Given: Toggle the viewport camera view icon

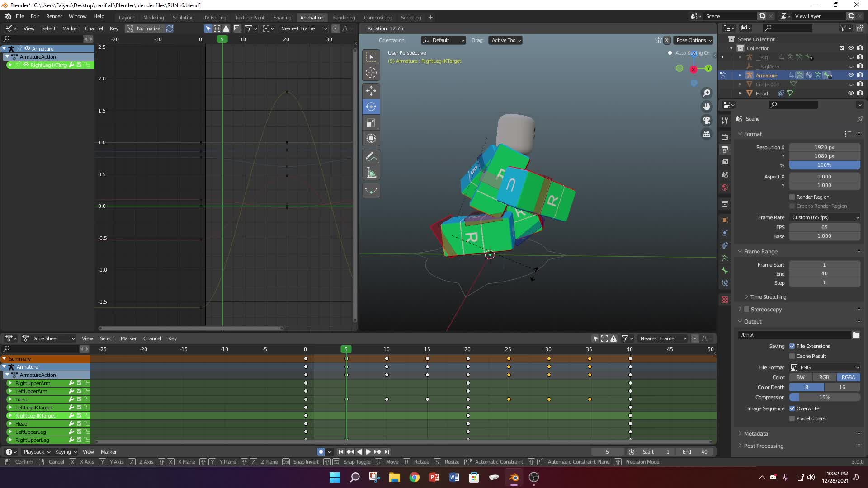Looking at the screenshot, I should 706,120.
